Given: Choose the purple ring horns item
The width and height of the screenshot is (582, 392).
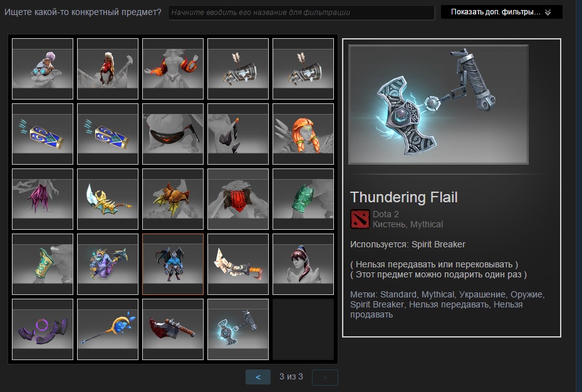Looking at the screenshot, I should click(x=43, y=329).
